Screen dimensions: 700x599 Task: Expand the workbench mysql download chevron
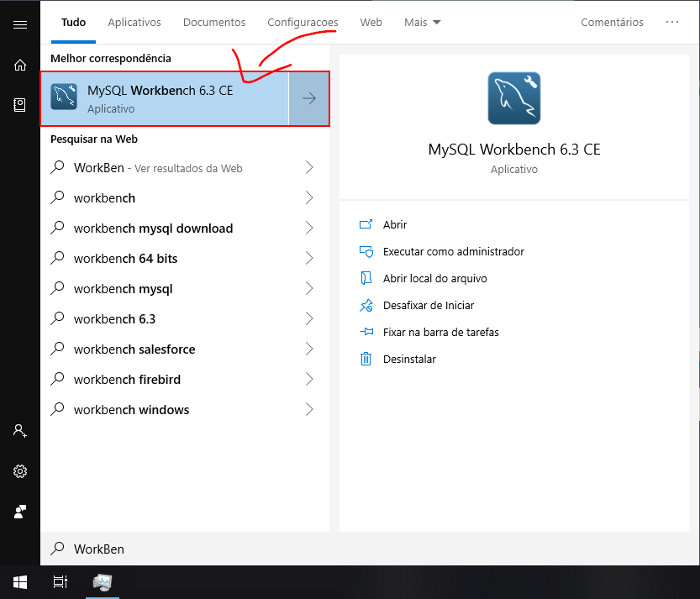tap(309, 228)
